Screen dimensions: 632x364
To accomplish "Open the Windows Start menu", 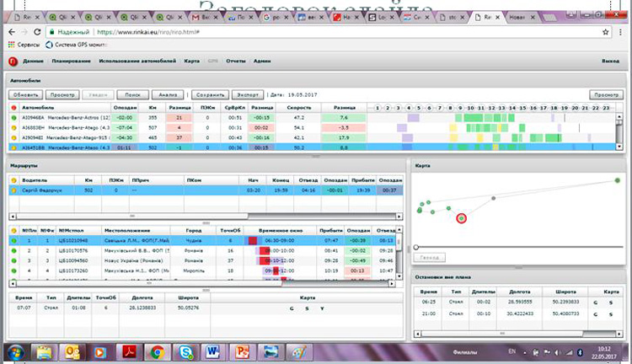I will point(19,351).
